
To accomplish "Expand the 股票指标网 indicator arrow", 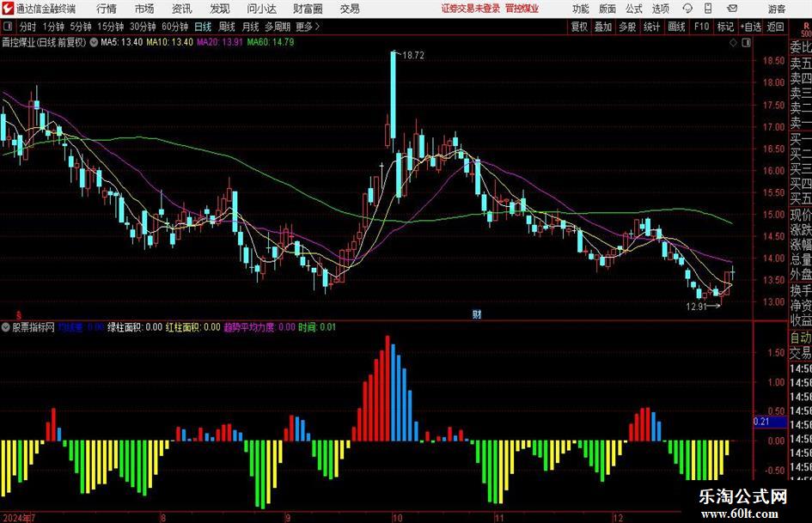I will point(6,327).
